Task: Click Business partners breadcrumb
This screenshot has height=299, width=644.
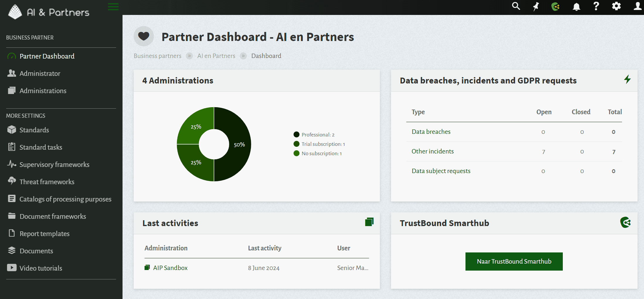Action: coord(157,56)
